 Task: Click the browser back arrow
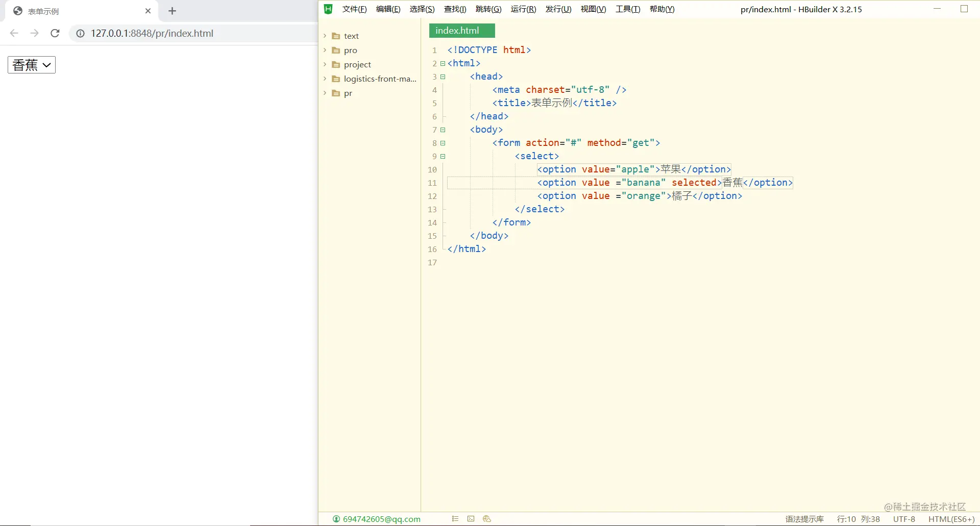pyautogui.click(x=14, y=33)
